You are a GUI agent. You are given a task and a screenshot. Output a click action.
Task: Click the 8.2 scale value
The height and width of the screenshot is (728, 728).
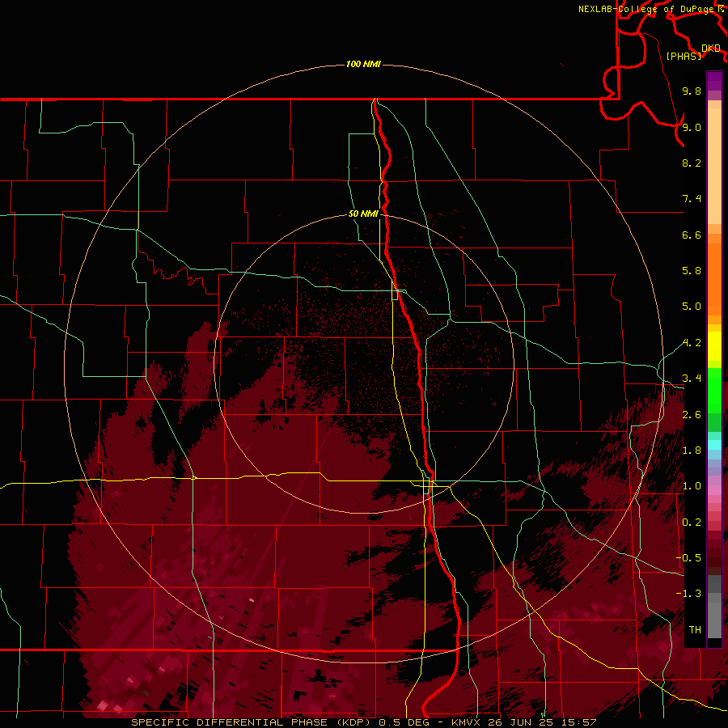coord(692,163)
